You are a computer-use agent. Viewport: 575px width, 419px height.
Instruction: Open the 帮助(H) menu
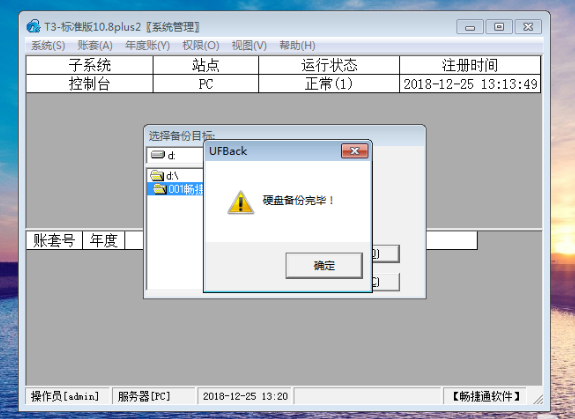(x=297, y=45)
